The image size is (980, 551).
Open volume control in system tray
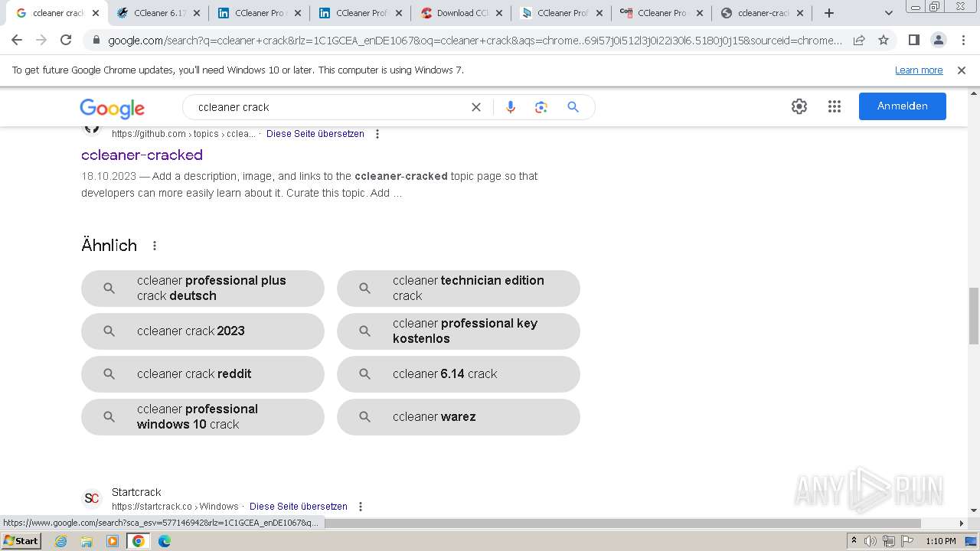871,541
